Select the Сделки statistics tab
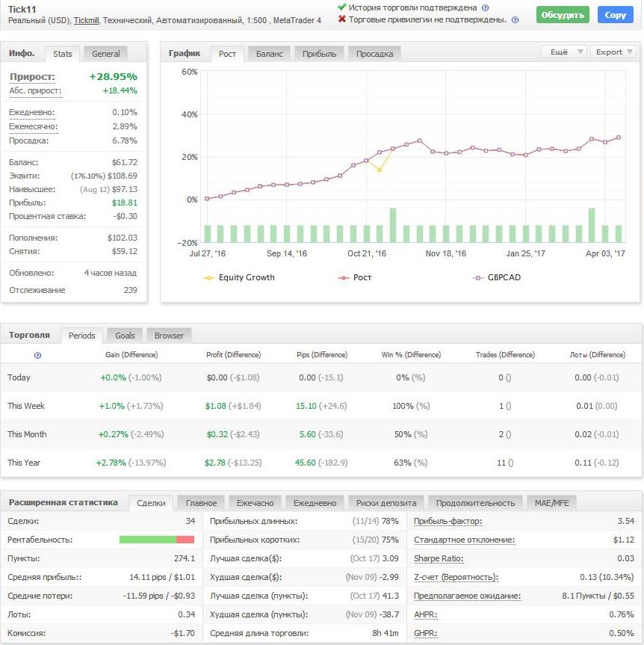Image resolution: width=644 pixels, height=645 pixels. tap(151, 503)
